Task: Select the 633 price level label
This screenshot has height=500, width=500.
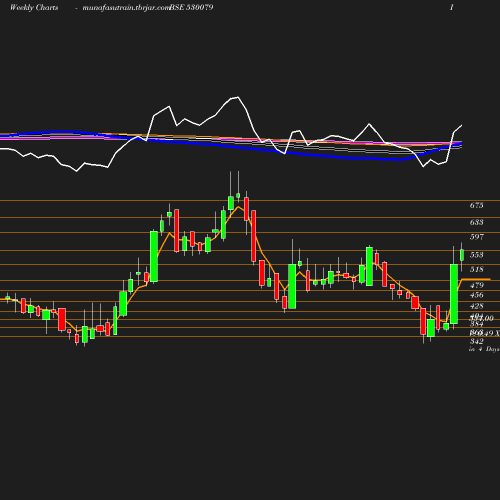Action: tap(476, 222)
